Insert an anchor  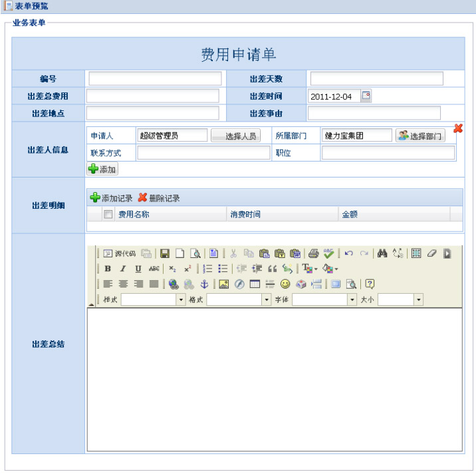click(x=204, y=285)
